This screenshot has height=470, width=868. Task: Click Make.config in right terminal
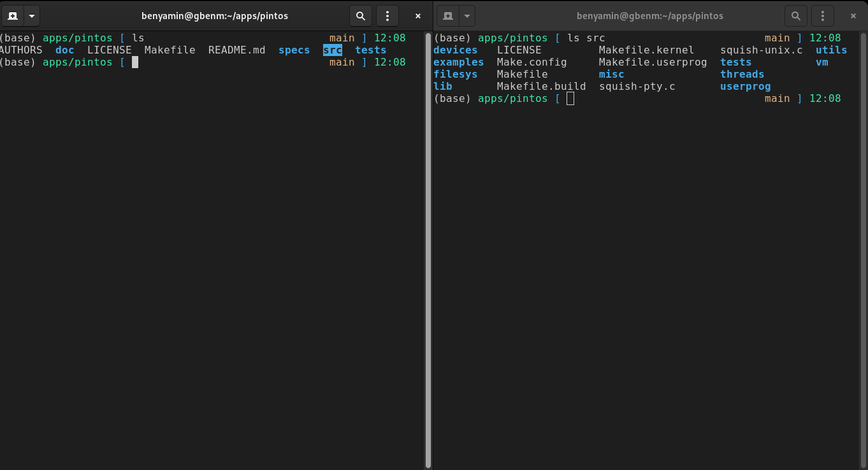[532, 62]
